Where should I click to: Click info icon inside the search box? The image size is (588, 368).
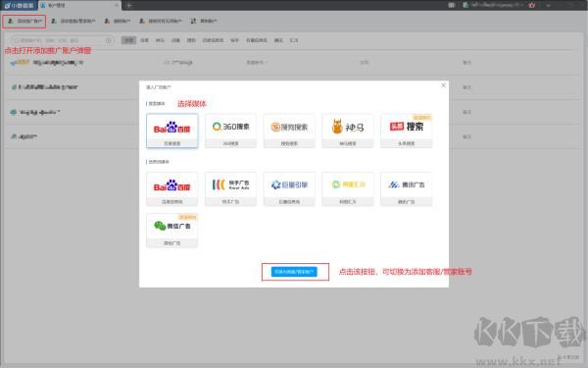[109, 40]
